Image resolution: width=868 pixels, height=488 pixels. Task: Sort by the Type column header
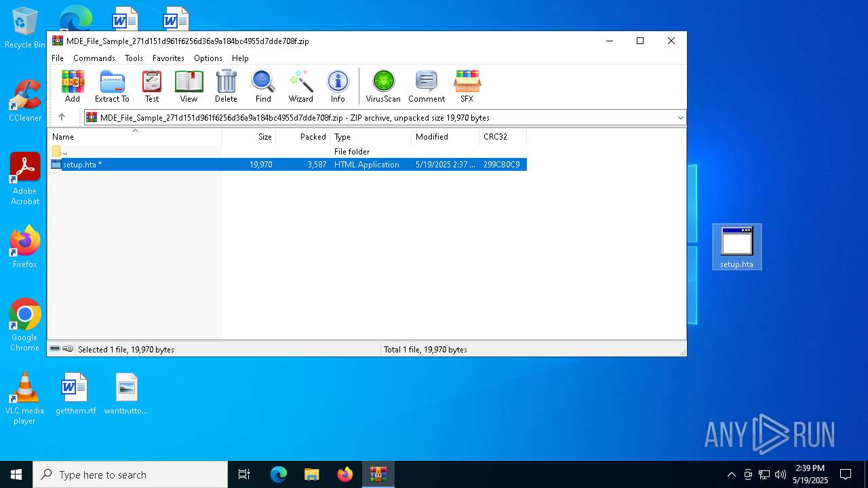point(371,137)
